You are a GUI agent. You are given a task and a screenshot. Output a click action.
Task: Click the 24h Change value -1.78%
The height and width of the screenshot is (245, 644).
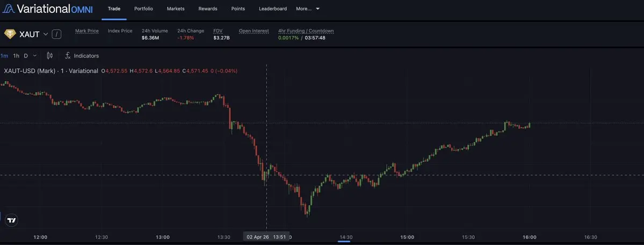(186, 38)
